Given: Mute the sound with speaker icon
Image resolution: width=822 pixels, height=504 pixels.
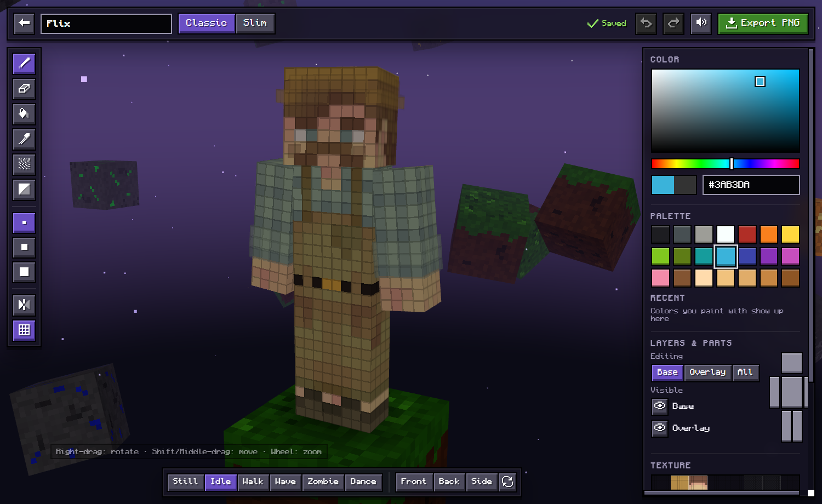Looking at the screenshot, I should (x=701, y=23).
